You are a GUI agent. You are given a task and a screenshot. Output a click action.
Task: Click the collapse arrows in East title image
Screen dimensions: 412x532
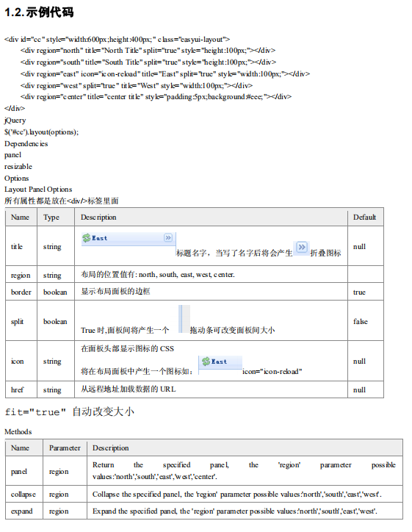168,237
